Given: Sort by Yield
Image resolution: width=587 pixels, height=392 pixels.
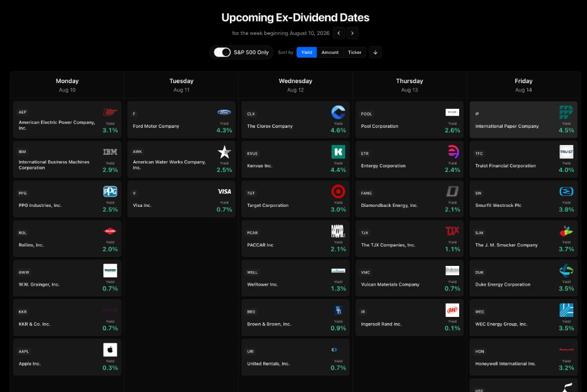Looking at the screenshot, I should (307, 52).
